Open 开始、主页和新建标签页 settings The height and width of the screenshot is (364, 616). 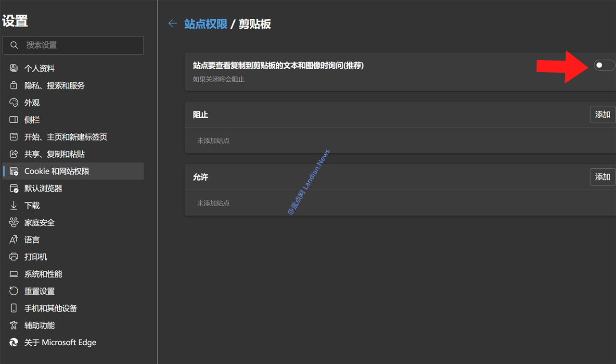pyautogui.click(x=73, y=137)
